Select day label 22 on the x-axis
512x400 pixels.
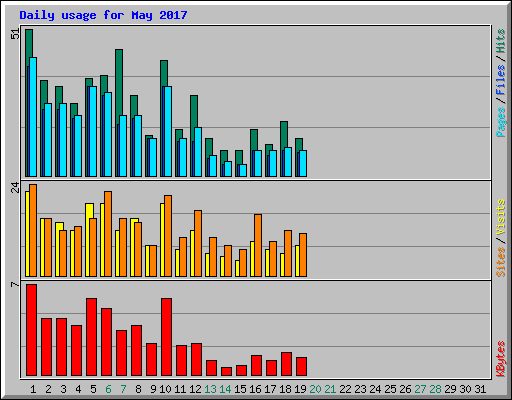[x=345, y=389]
